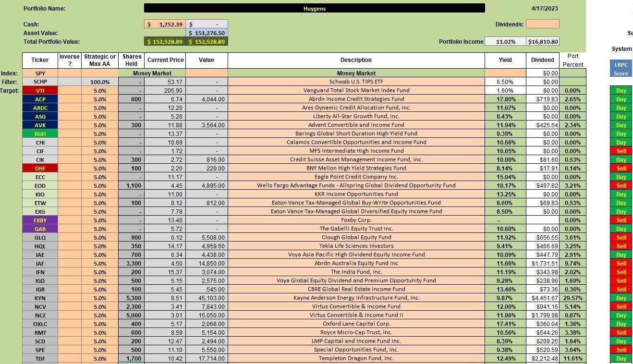Click the 14,850.00 value cell
633x364 pixels.
207,264
